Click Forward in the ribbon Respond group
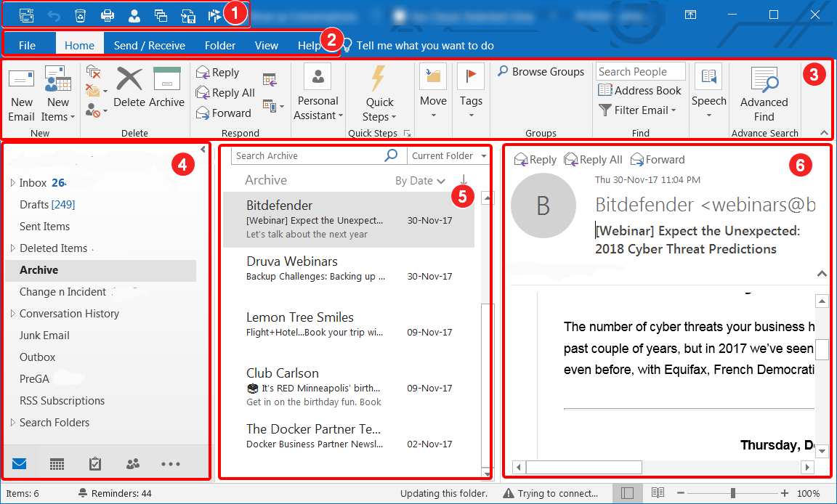837x504 pixels. click(224, 113)
